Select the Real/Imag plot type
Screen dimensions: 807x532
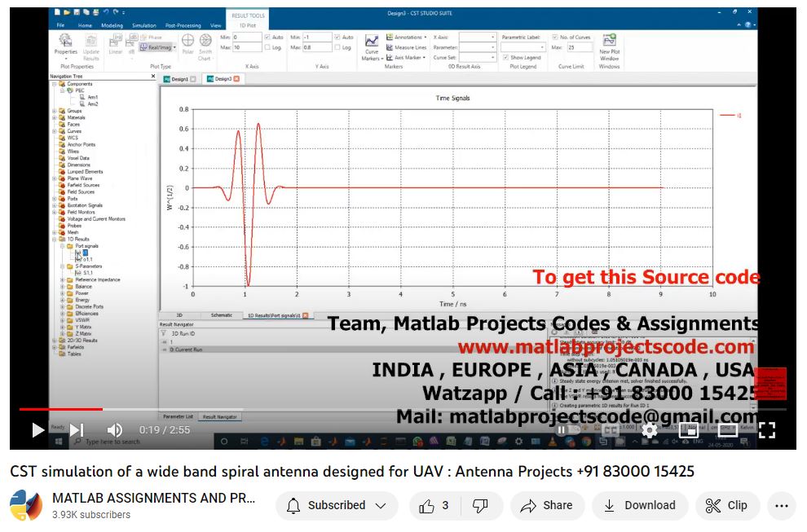pos(158,48)
